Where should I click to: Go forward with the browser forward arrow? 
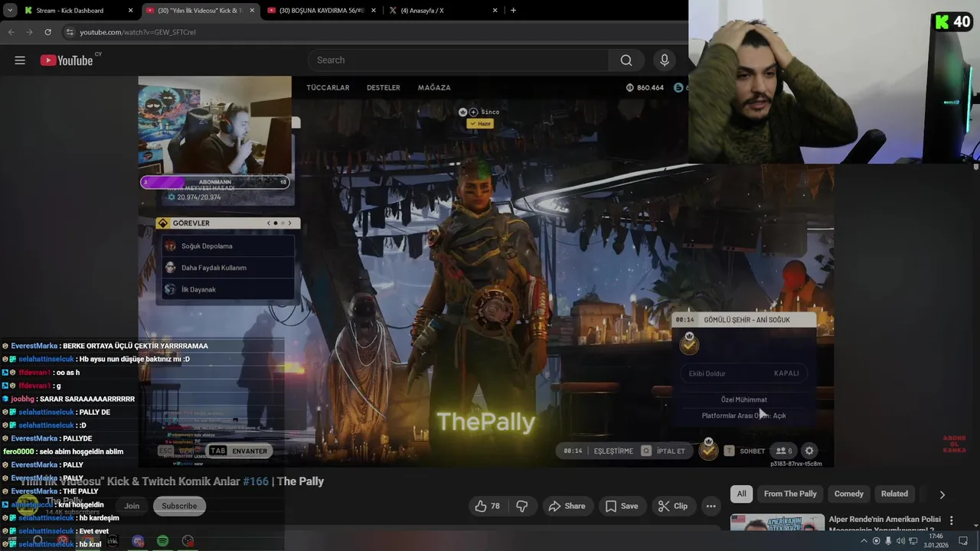click(29, 32)
